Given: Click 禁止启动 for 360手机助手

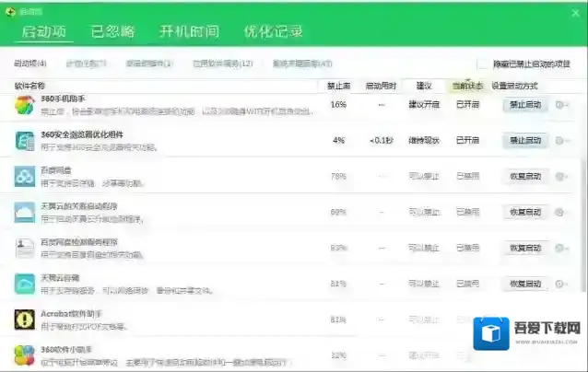Looking at the screenshot, I should coord(525,105).
